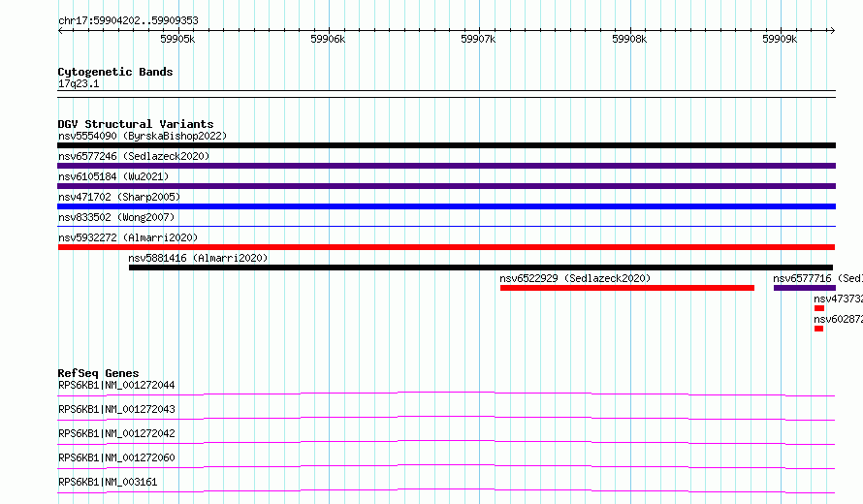
Task: Click the magenta line for NM_001272042
Action: [446, 442]
